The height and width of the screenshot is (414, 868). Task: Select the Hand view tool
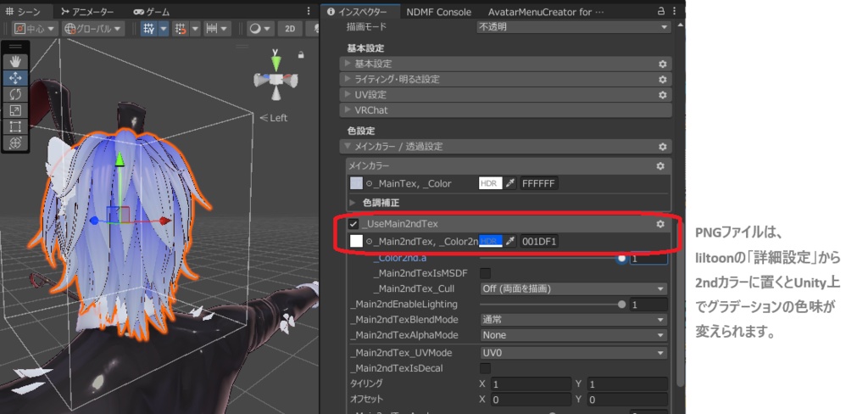[15, 62]
